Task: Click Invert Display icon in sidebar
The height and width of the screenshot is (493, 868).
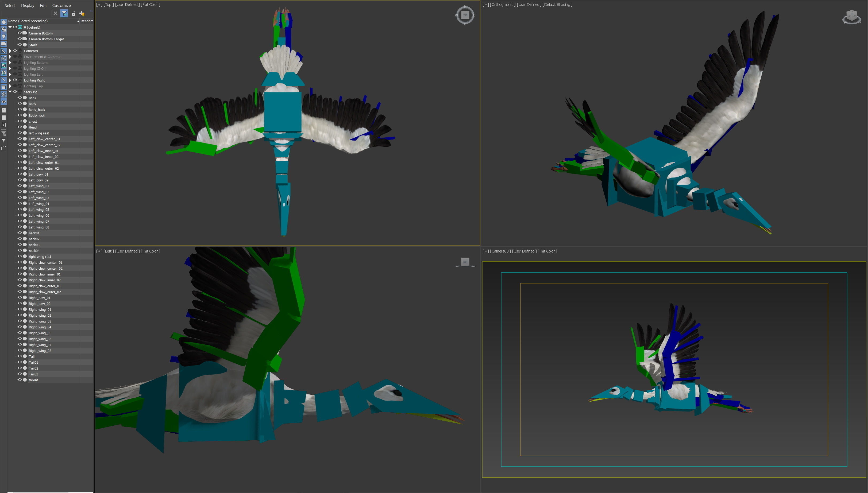Action: 4,125
